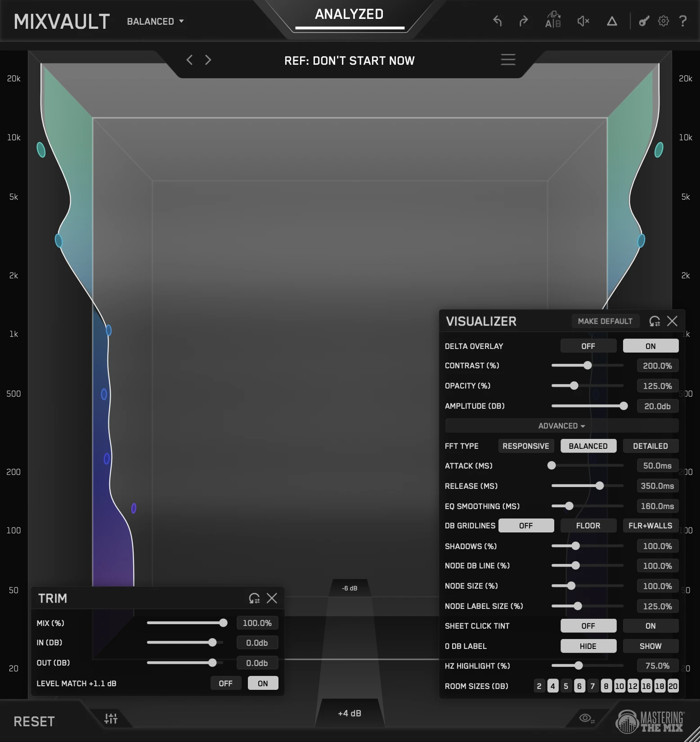Select room size 8 dB
The image size is (700, 742).
pyautogui.click(x=606, y=686)
